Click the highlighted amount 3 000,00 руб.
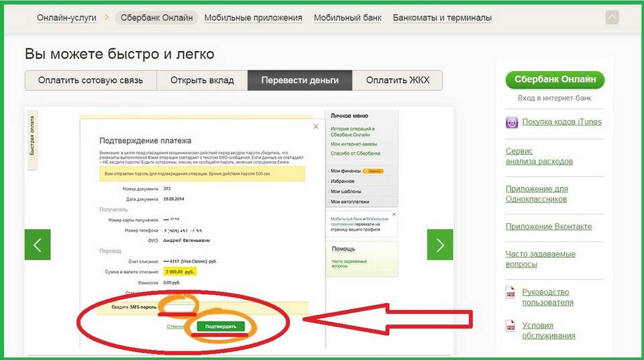The width and height of the screenshot is (644, 360). (180, 272)
